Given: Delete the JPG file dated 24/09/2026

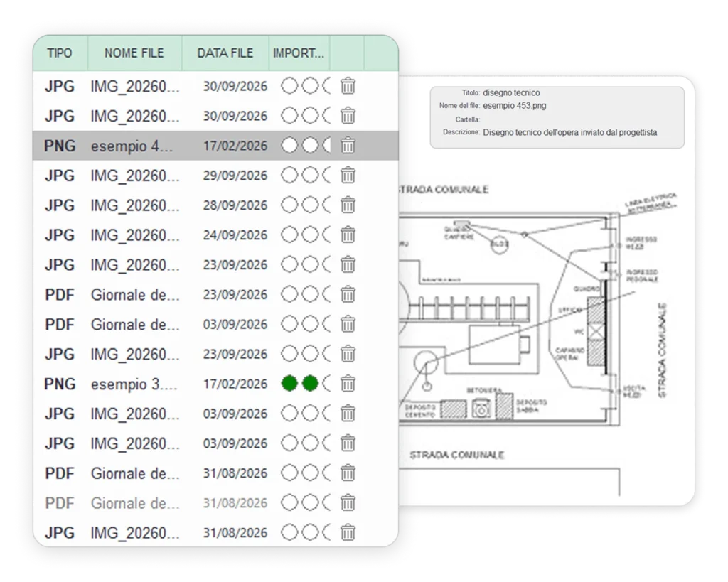Looking at the screenshot, I should (x=348, y=235).
